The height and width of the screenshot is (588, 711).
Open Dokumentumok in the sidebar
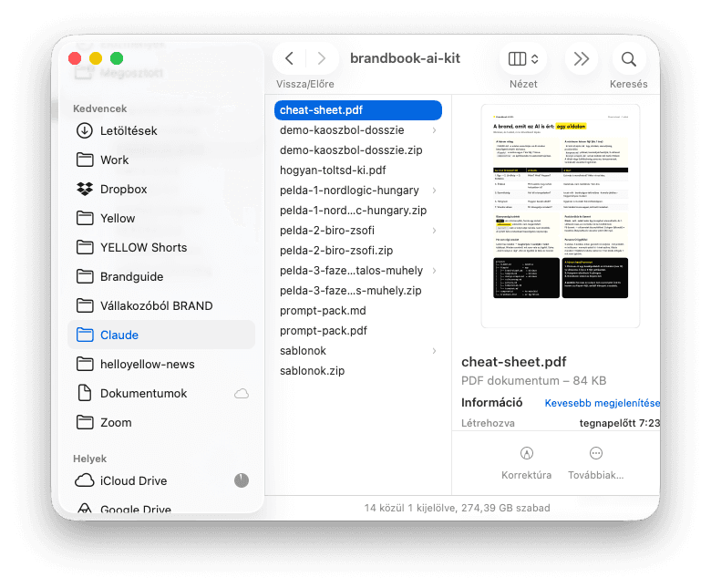[161, 393]
